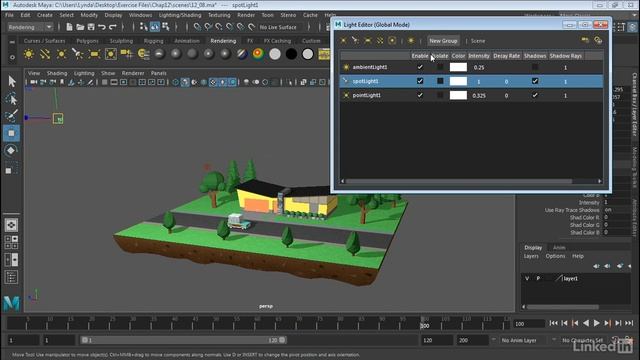This screenshot has height=360, width=640.
Task: Click the Intensity column header
Action: point(479,56)
